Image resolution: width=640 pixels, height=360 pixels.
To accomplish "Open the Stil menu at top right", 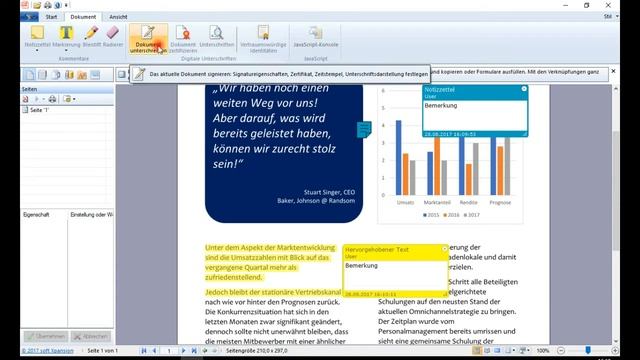I will click(610, 16).
